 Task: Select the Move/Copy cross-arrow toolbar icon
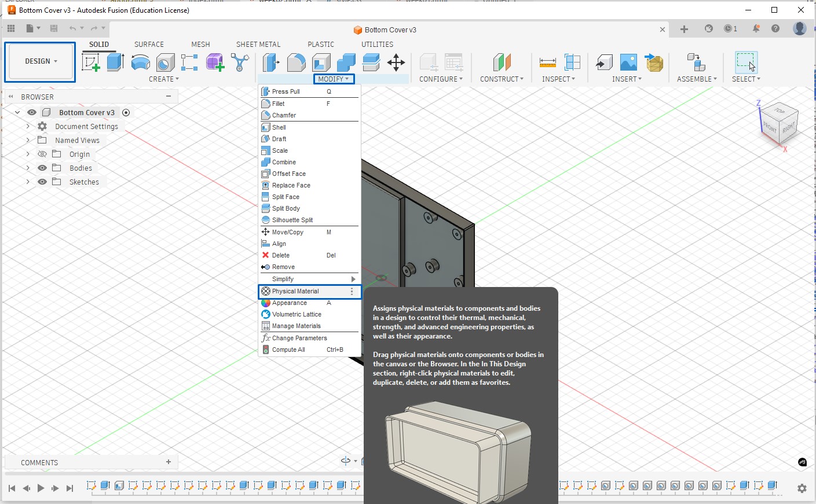tap(396, 62)
